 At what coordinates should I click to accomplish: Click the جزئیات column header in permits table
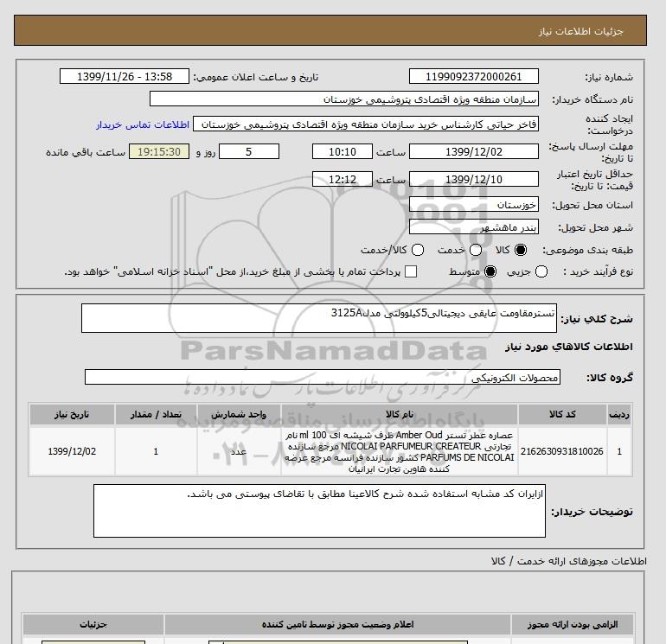(93, 624)
